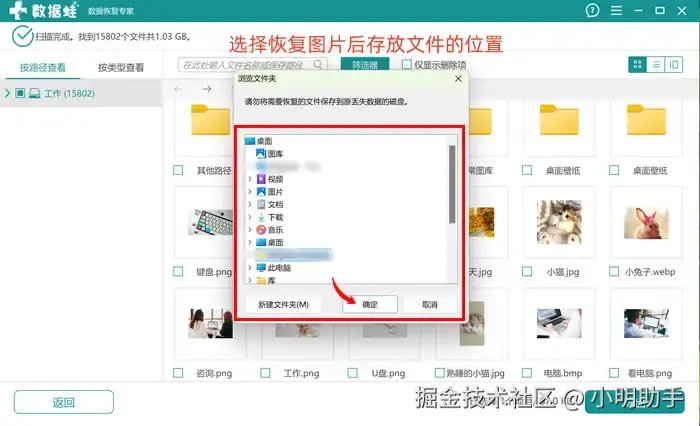Expand the 此电脑 tree node
This screenshot has width=700, height=426.
[250, 267]
